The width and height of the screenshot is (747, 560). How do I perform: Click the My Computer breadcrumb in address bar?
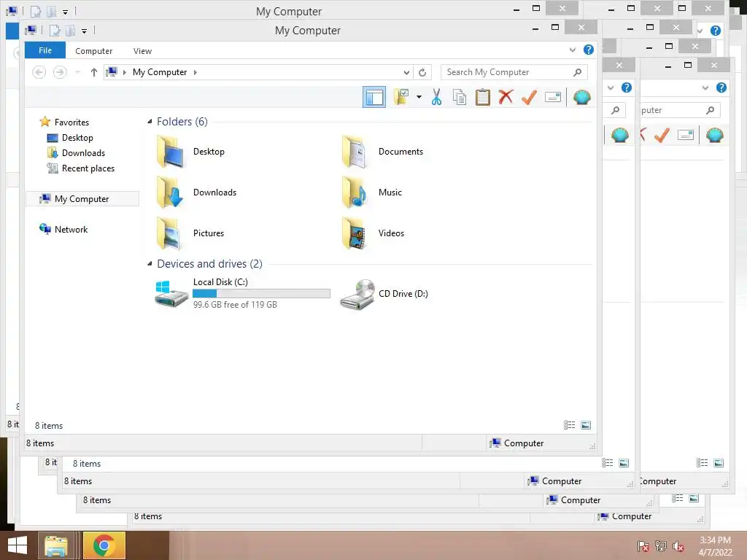click(x=160, y=72)
